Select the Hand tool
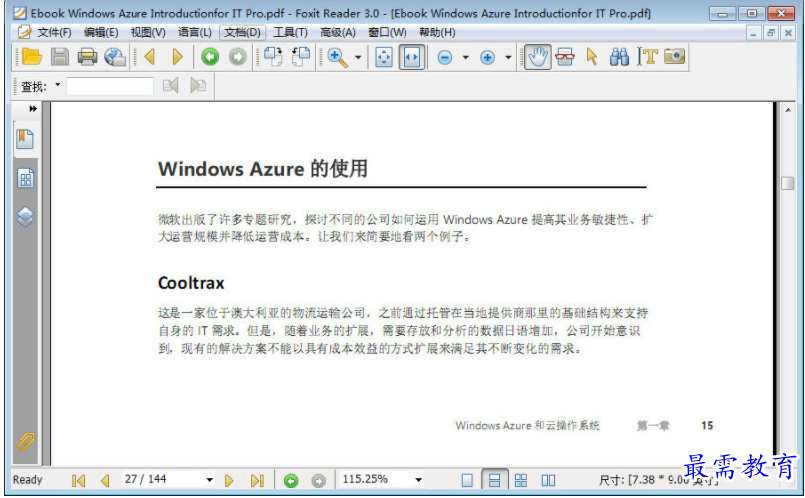The height and width of the screenshot is (498, 805). point(538,56)
